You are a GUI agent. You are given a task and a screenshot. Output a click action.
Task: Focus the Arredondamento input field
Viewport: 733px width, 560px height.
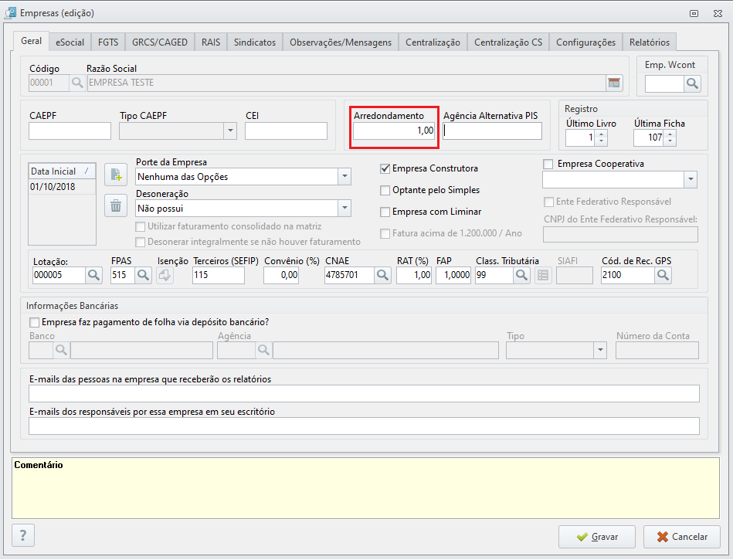click(x=394, y=131)
